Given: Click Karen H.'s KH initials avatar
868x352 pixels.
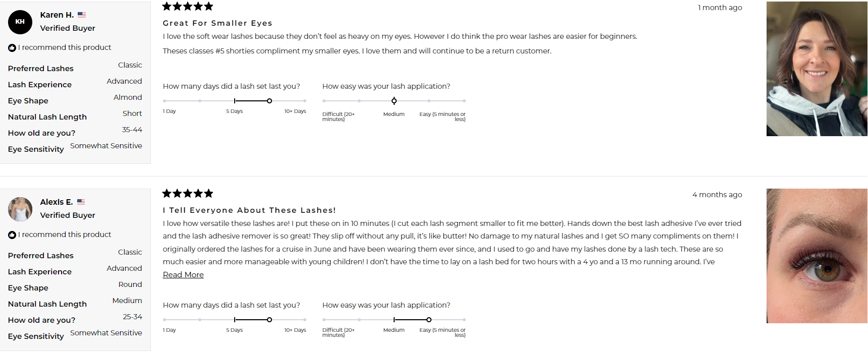Looking at the screenshot, I should (x=20, y=22).
